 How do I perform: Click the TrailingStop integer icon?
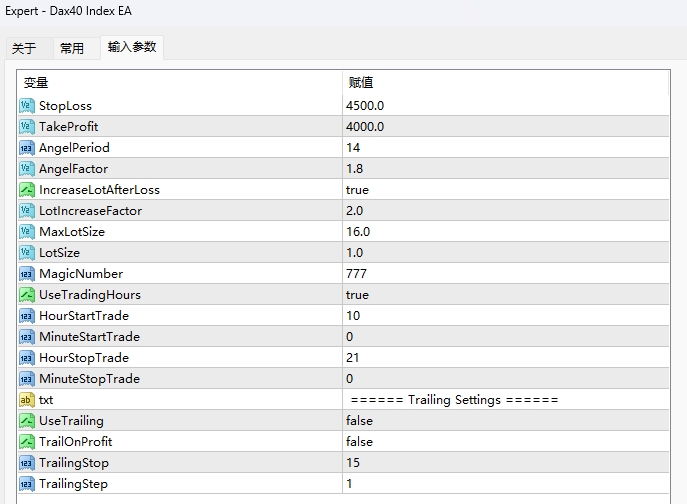tap(27, 463)
